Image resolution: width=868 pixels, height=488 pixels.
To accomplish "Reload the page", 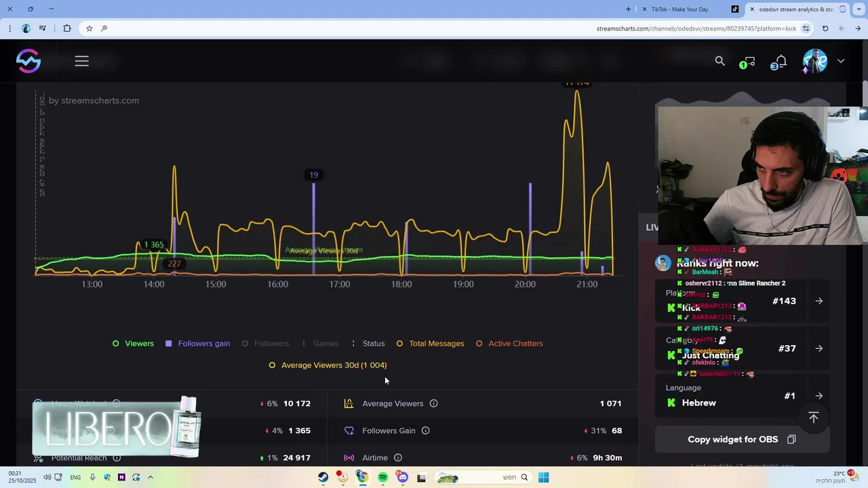I will 825,28.
